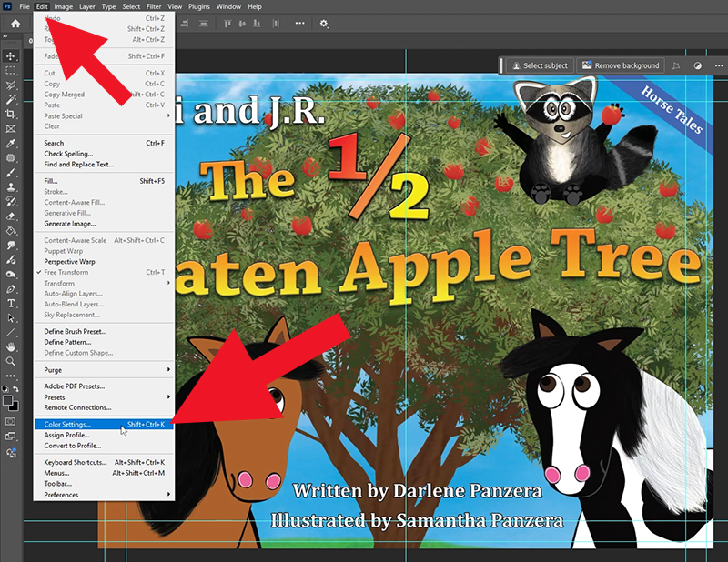Open the contextual task bar more options
Image resolution: width=728 pixels, height=562 pixels.
point(719,65)
